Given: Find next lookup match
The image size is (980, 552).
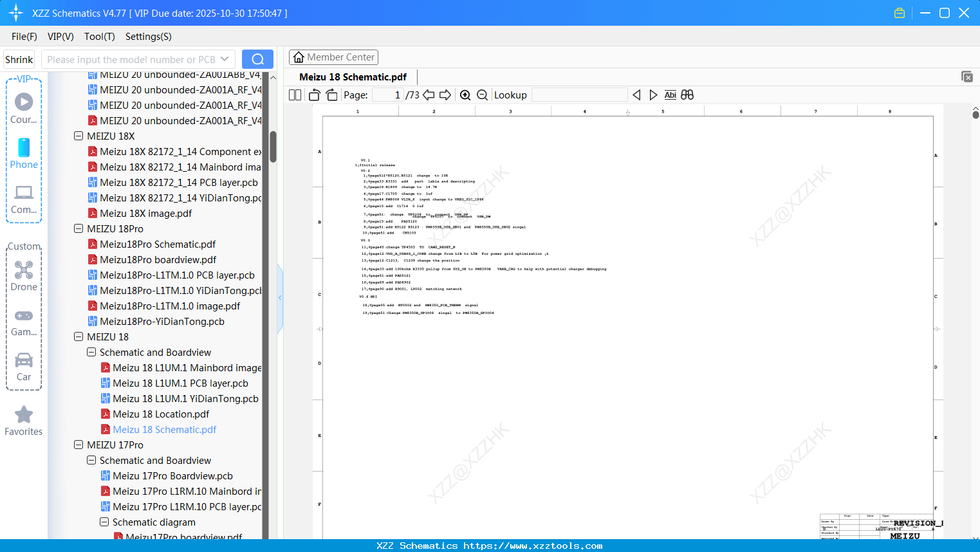Looking at the screenshot, I should point(653,95).
